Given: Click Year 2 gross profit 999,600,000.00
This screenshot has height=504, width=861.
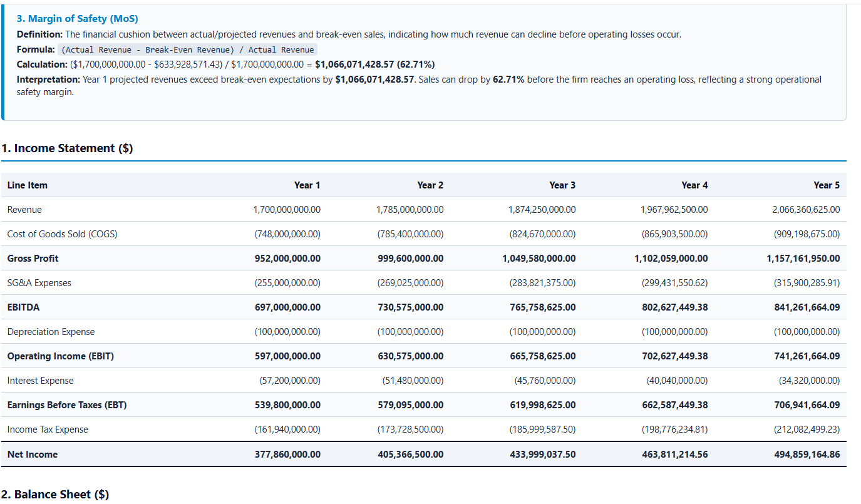Looking at the screenshot, I should coord(411,259).
